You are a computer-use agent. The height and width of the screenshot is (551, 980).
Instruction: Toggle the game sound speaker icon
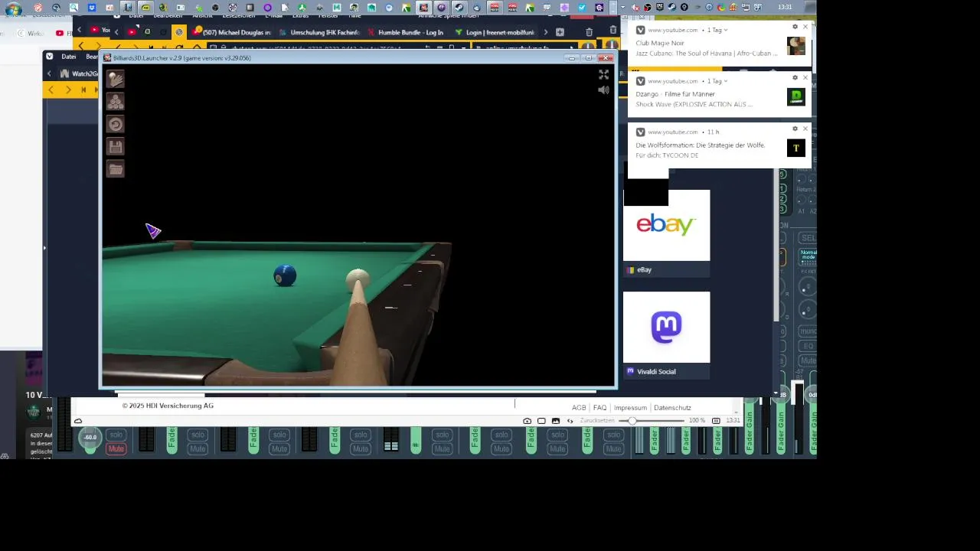603,90
